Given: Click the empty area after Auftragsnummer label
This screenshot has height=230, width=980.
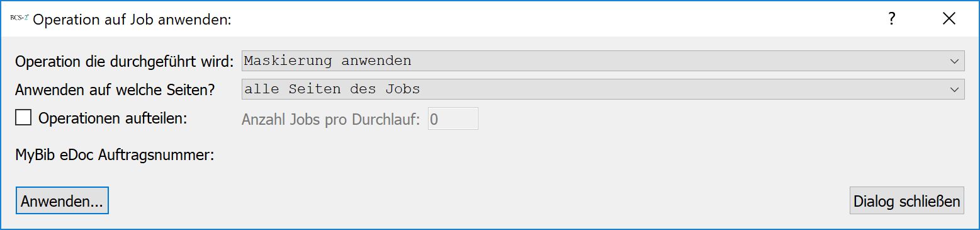Looking at the screenshot, I should click(x=566, y=155).
